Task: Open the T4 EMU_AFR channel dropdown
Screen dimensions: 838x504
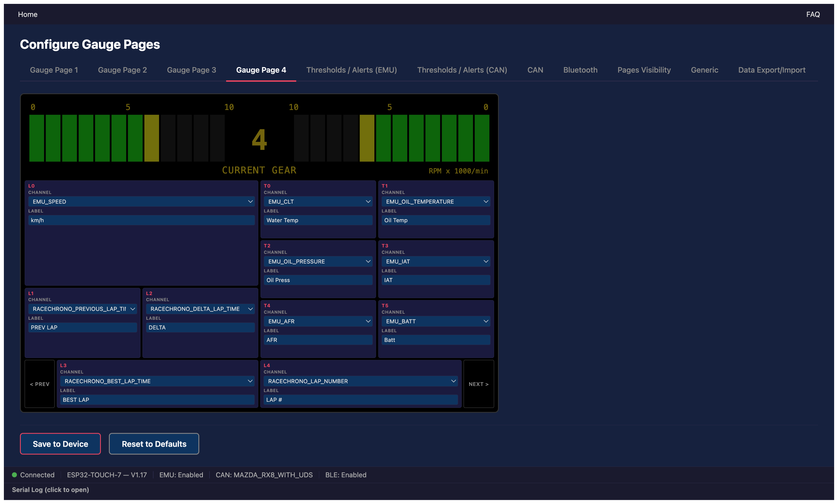Action: [318, 321]
